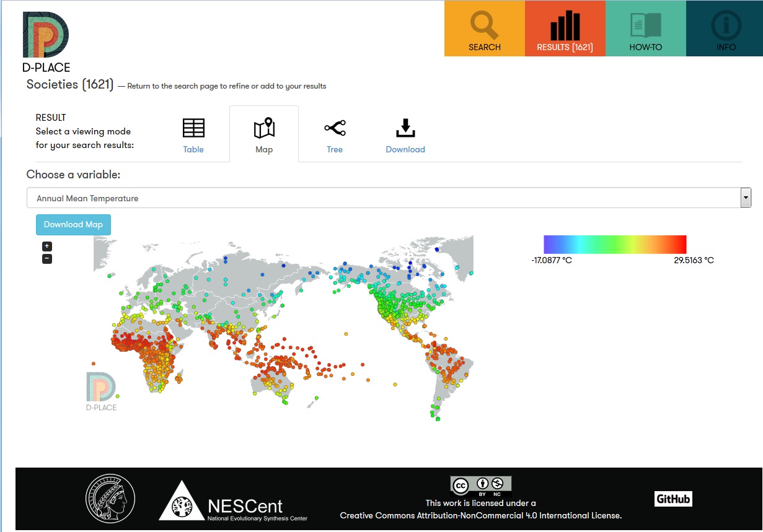
Task: Open the Creative Commons Attribution-NonCommercial license link
Action: pyautogui.click(x=480, y=515)
